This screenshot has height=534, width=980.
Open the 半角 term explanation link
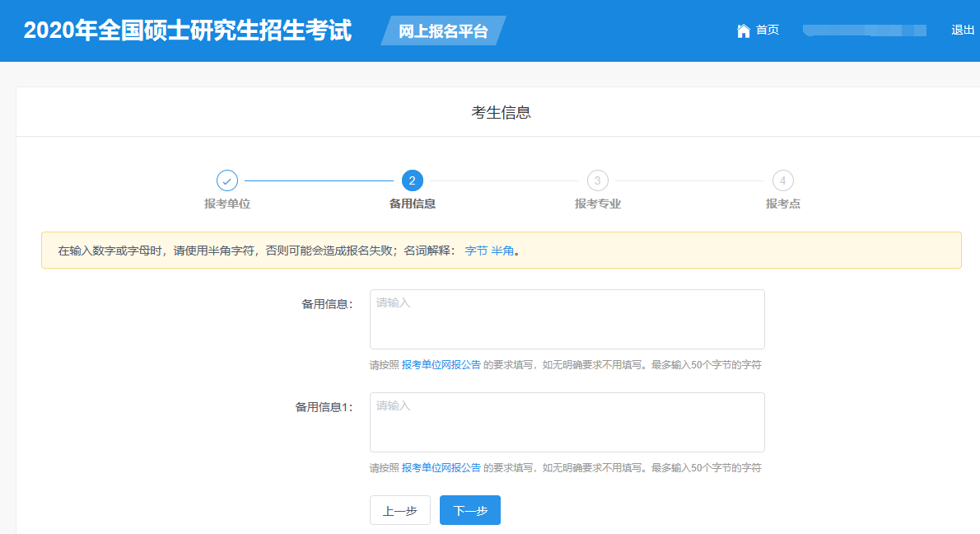pos(503,251)
